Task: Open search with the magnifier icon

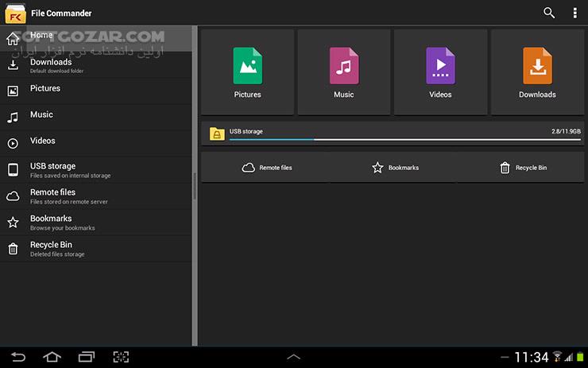Action: pos(549,13)
